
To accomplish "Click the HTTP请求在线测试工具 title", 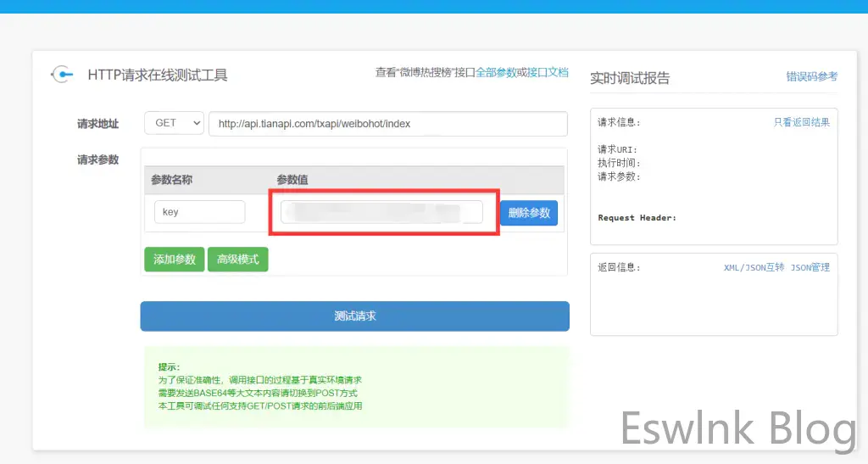I will pyautogui.click(x=158, y=75).
